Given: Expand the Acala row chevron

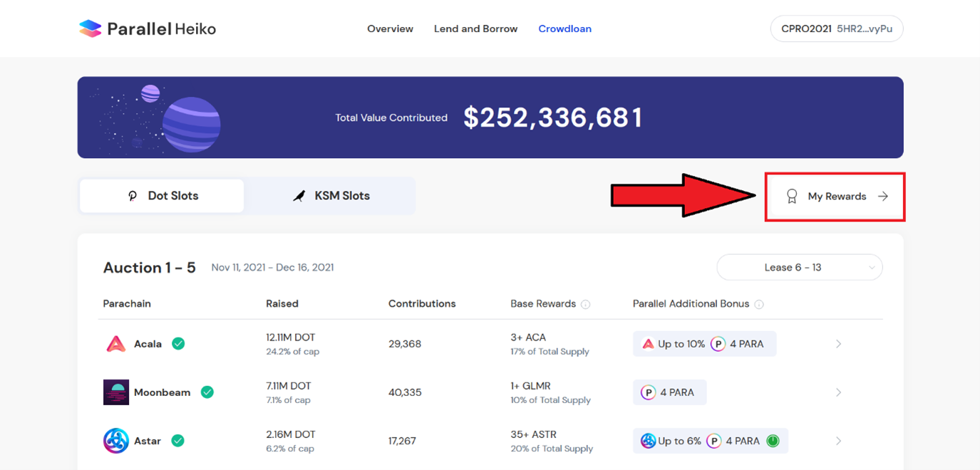Looking at the screenshot, I should coord(838,344).
